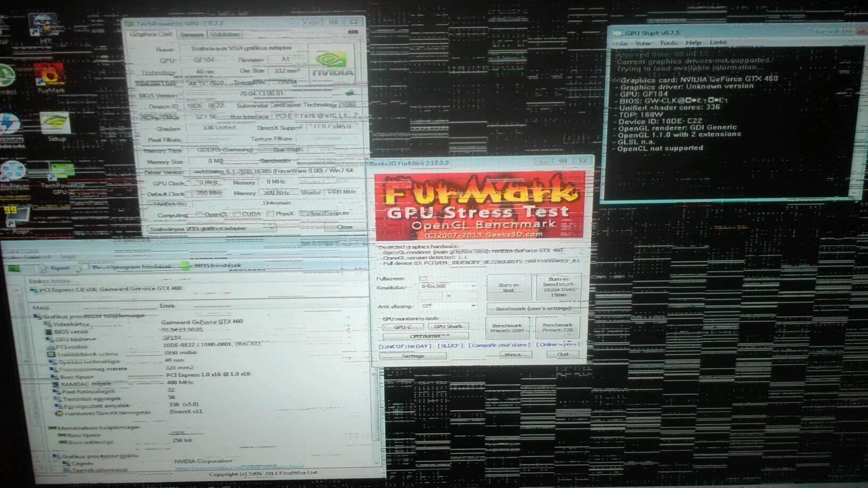Select the Graphics Card tab in GPU-Z
The image size is (868, 488).
point(151,34)
